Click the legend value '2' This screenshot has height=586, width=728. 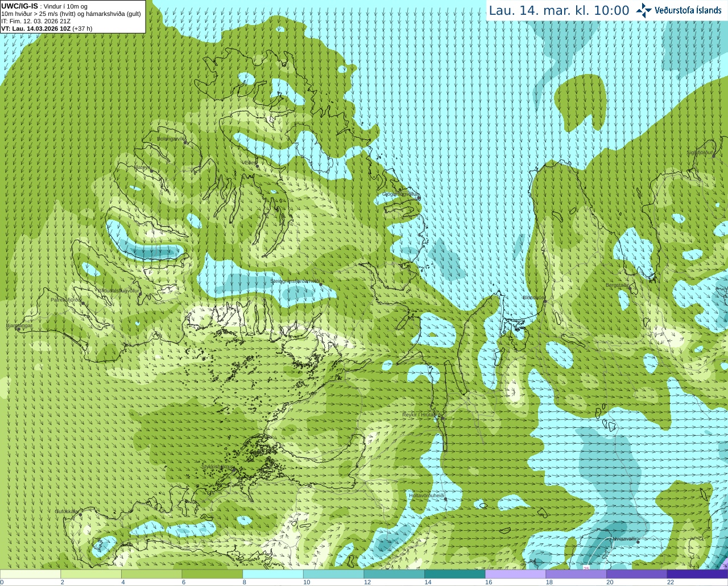point(63,582)
